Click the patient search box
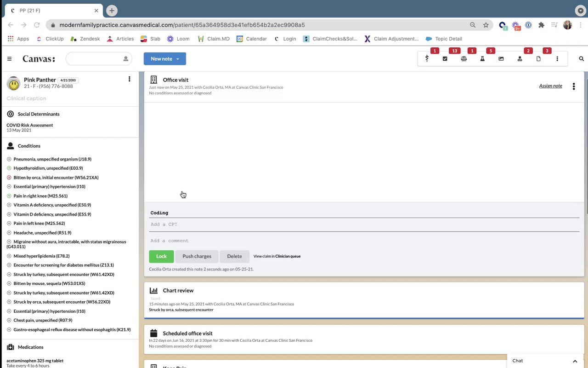Image resolution: width=588 pixels, height=368 pixels. (x=99, y=59)
